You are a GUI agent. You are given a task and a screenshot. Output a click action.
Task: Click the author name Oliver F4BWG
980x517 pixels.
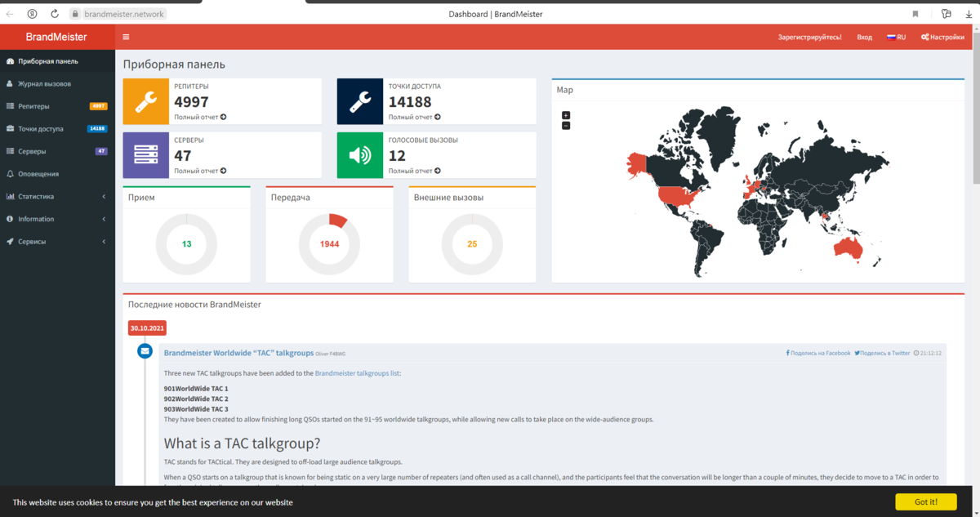[331, 354]
